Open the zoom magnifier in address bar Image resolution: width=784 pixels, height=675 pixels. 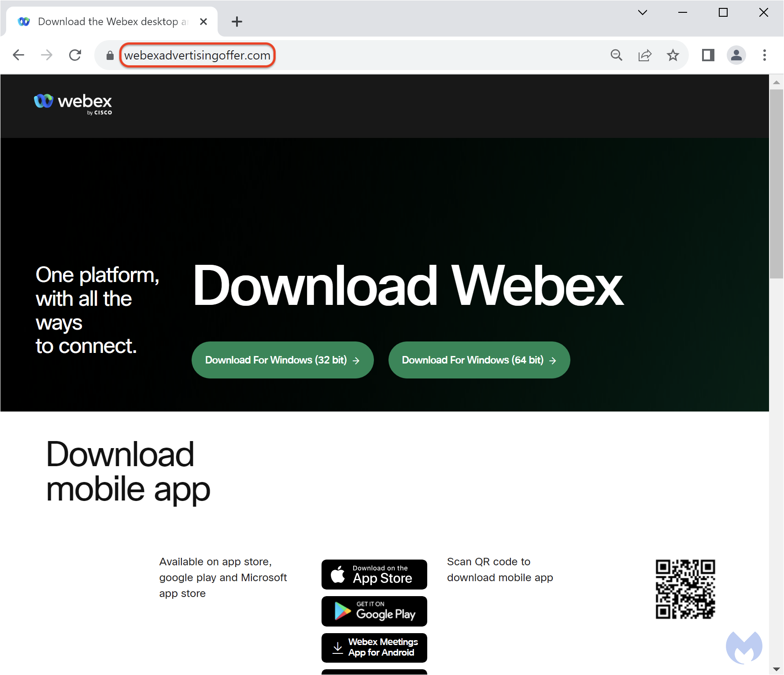pyautogui.click(x=617, y=55)
